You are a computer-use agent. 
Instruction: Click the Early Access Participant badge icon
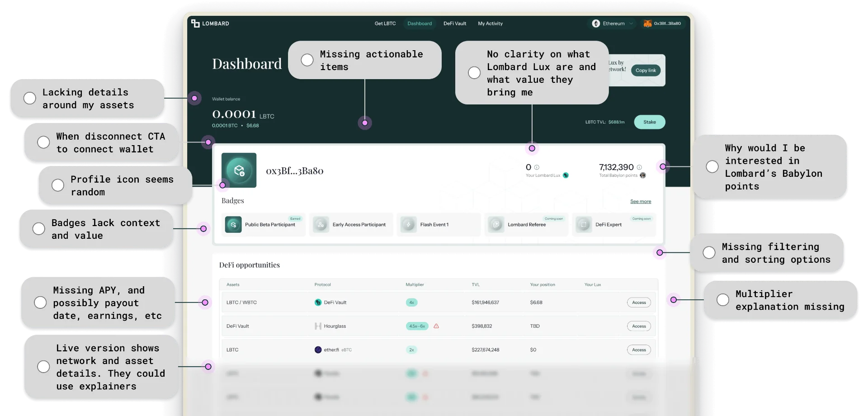[x=321, y=224]
